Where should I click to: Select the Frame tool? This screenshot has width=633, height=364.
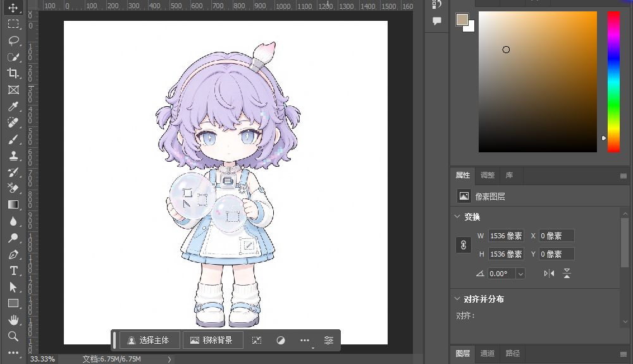point(13,90)
